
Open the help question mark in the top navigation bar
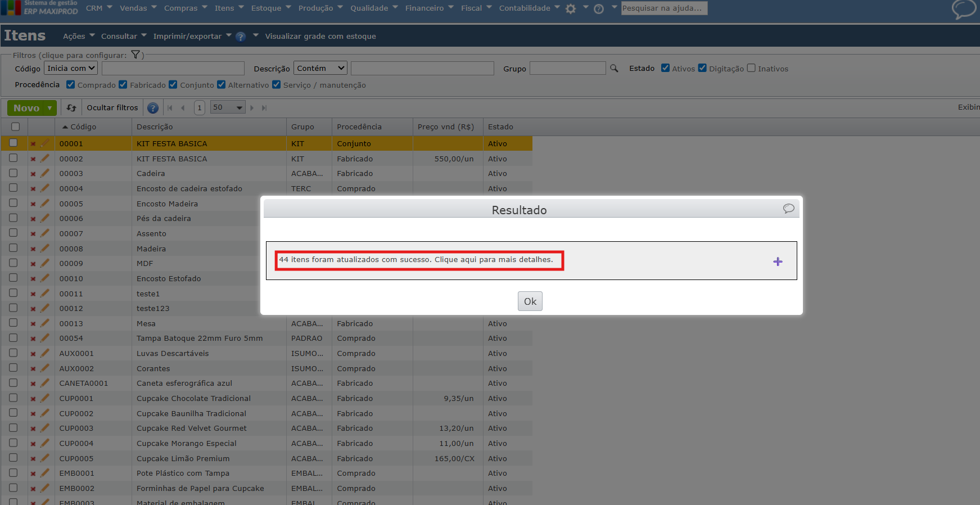point(599,8)
